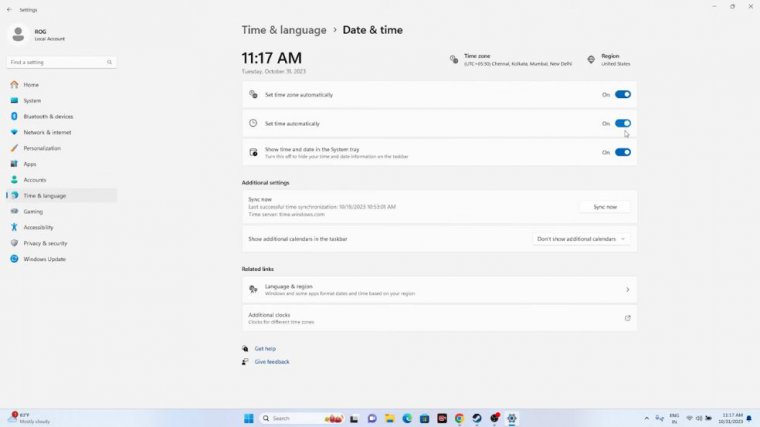The width and height of the screenshot is (760, 427).
Task: Click the Windows Update icon in sidebar
Action: [14, 259]
